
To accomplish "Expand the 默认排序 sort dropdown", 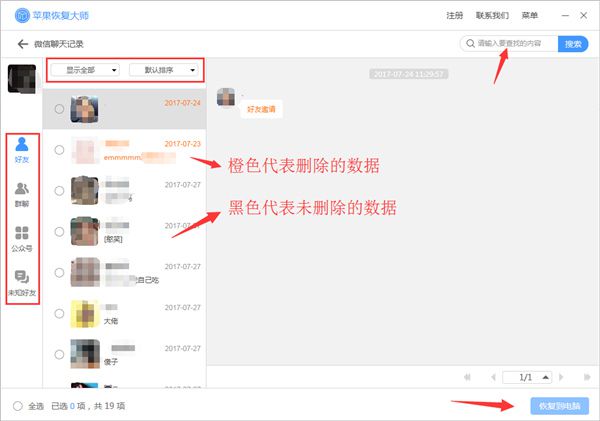I will pos(167,70).
